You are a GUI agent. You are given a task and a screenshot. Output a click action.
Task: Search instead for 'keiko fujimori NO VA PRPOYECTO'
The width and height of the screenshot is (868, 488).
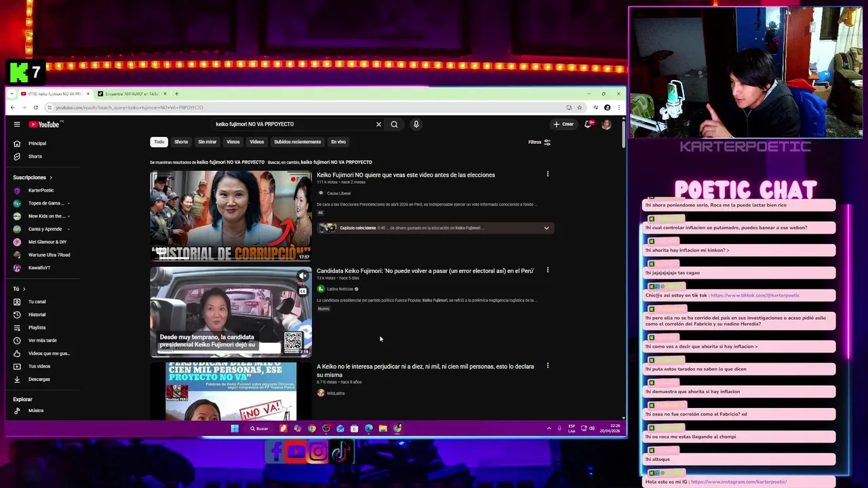336,162
